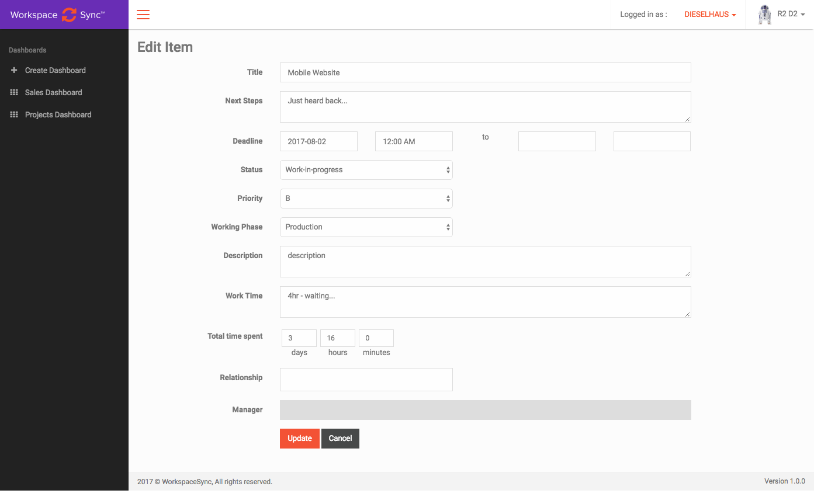Expand the R2 D2 user menu
Screen dimensions: 814x504
pyautogui.click(x=791, y=14)
